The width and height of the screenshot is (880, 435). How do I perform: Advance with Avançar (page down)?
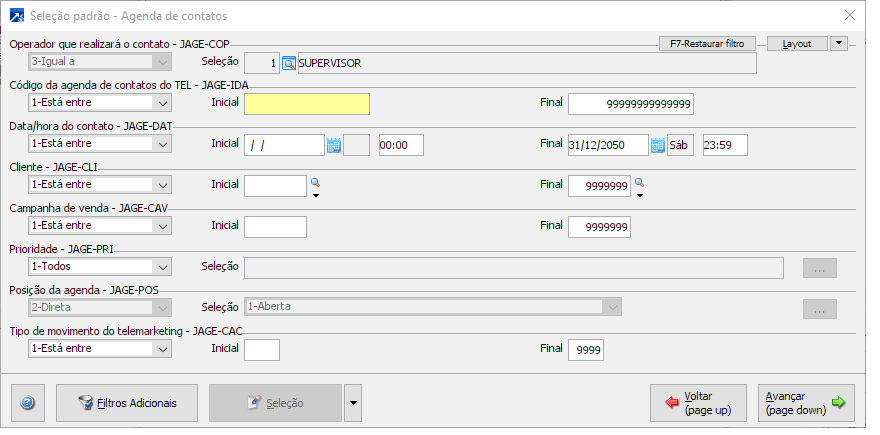(806, 403)
